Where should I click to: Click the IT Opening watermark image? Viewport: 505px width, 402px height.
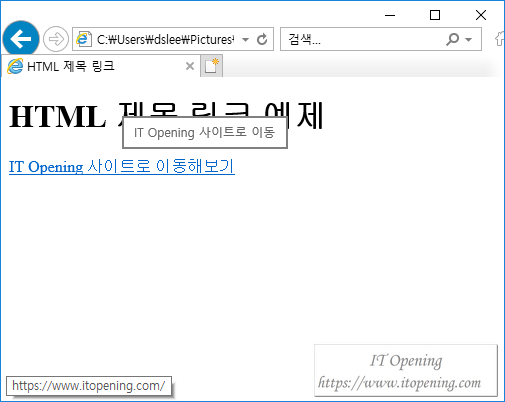(406, 370)
